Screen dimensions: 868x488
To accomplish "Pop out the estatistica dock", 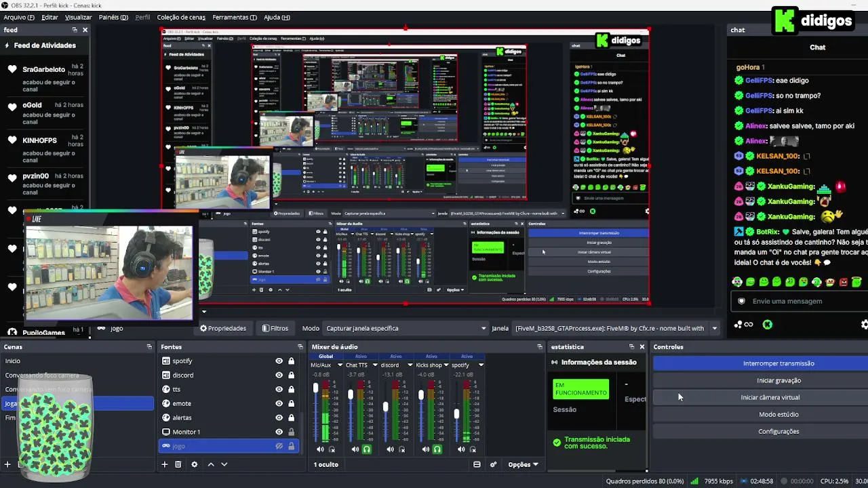I will click(x=631, y=346).
